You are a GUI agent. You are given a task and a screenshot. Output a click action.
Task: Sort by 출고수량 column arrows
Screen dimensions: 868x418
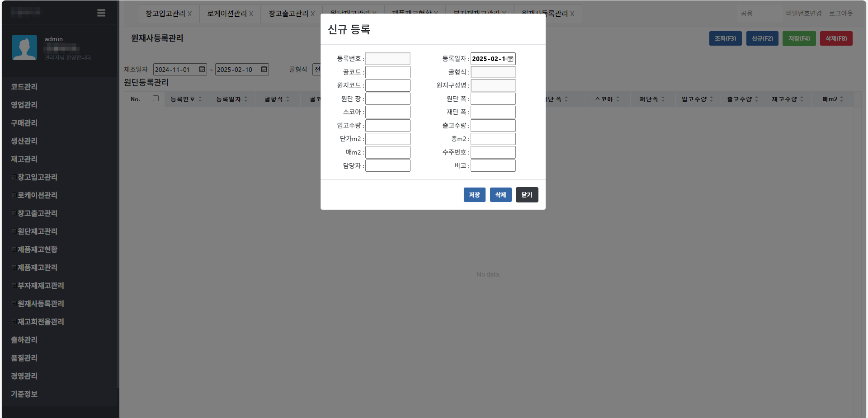(x=756, y=99)
